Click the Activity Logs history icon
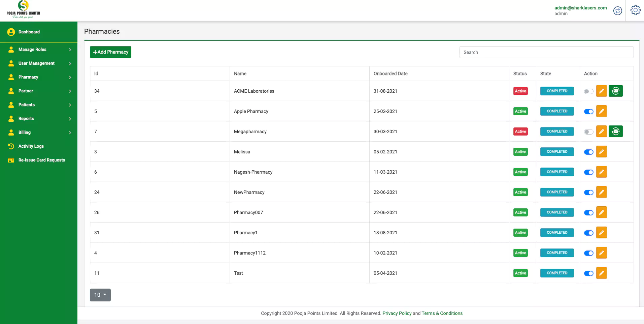The width and height of the screenshot is (644, 324). coord(11,146)
